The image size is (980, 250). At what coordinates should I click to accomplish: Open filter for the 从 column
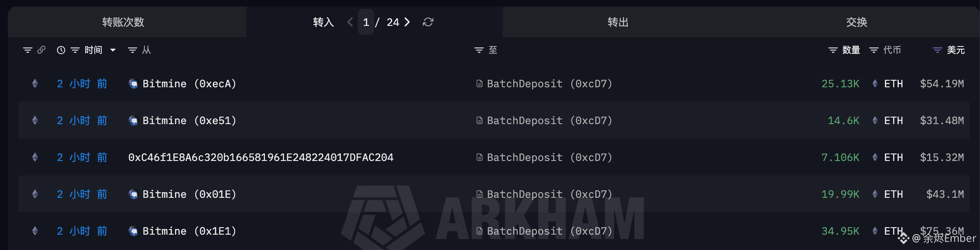(132, 50)
